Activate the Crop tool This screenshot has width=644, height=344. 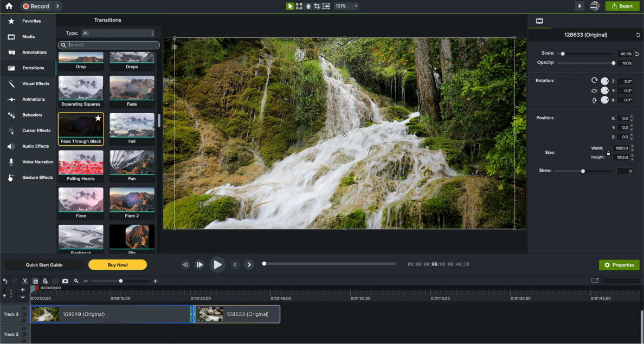pyautogui.click(x=317, y=6)
